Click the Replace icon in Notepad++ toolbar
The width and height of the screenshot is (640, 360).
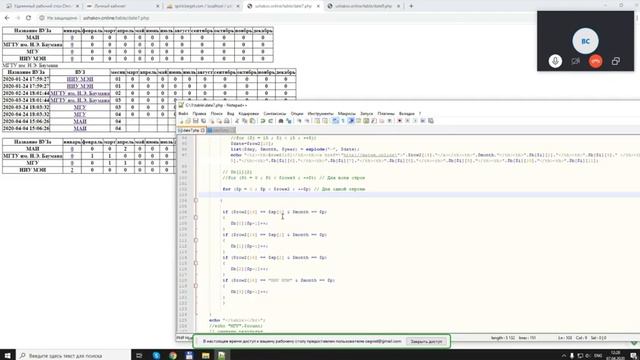coord(289,121)
